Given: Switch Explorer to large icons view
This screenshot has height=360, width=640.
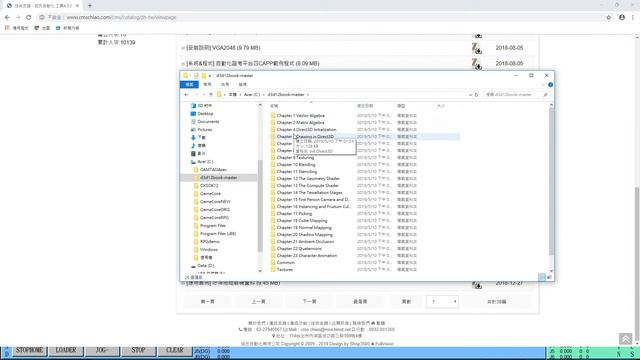Looking at the screenshot, I should point(549,277).
